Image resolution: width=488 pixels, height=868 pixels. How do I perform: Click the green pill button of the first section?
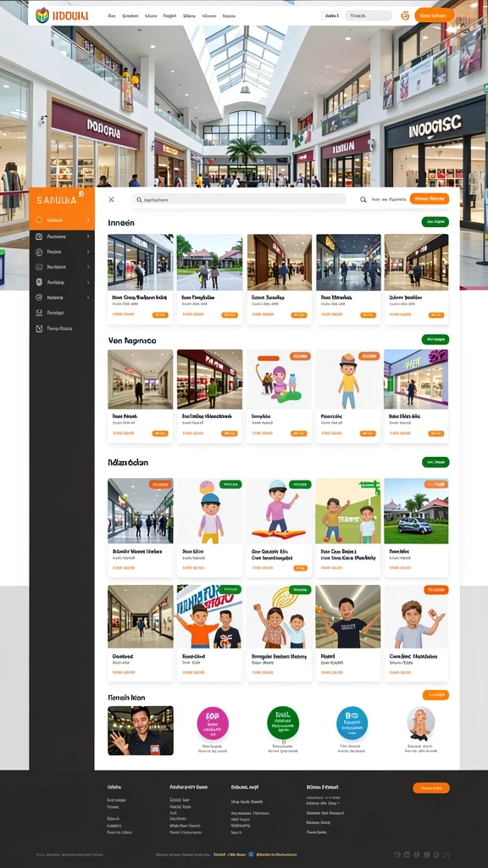435,222
